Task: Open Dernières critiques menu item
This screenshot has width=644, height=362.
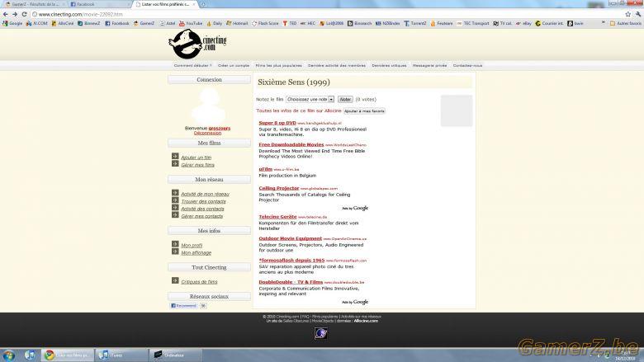Action: click(389, 66)
